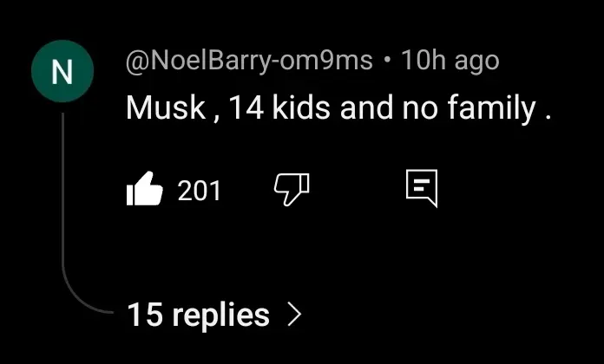
Task: Click the reply speech-bubble icon
Action: pos(422,188)
